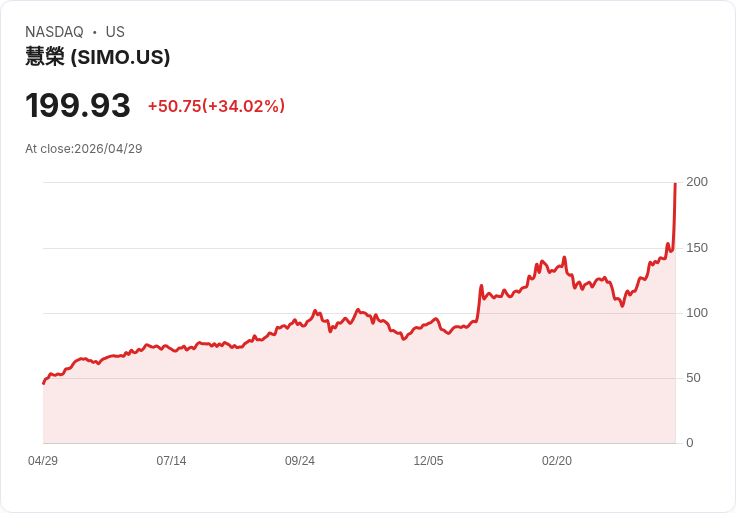Image resolution: width=736 pixels, height=513 pixels.
Task: Select the 02/20 x-axis date label
Action: [557, 460]
